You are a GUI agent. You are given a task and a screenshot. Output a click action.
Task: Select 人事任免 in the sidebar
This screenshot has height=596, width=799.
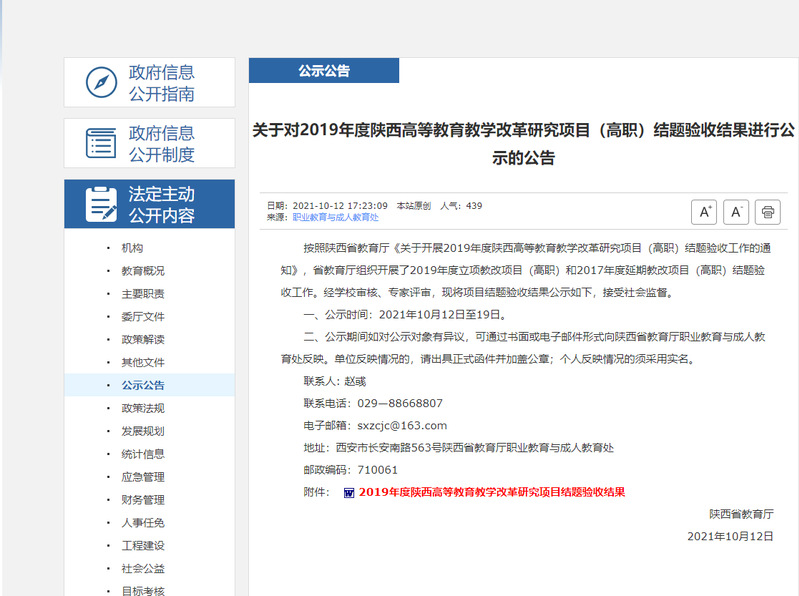pos(143,523)
